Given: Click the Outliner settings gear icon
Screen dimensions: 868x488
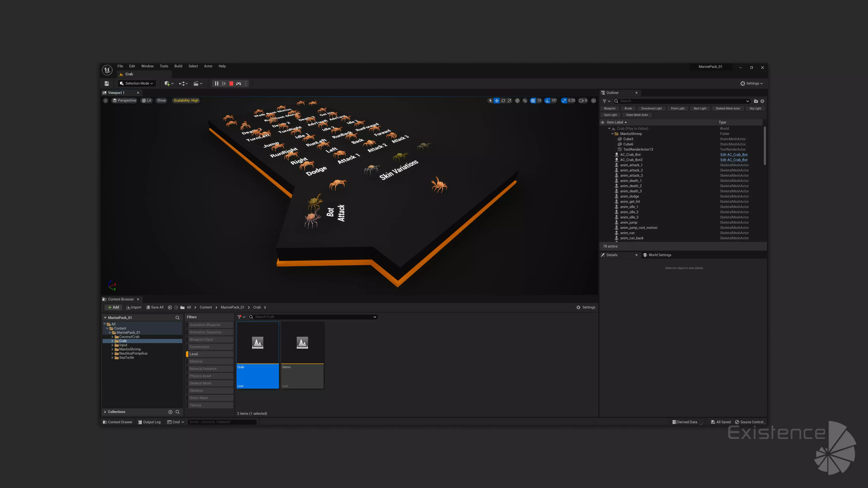Looking at the screenshot, I should (762, 101).
